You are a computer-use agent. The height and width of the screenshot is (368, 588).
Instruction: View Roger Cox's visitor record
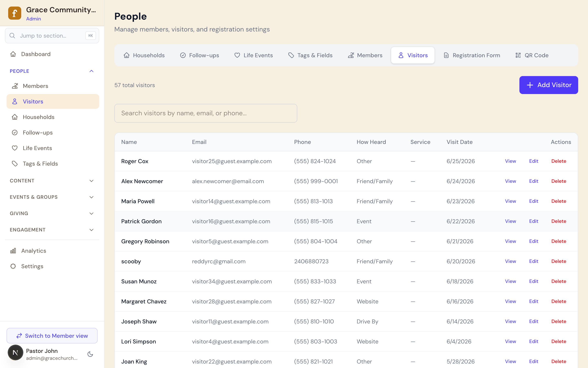[510, 161]
